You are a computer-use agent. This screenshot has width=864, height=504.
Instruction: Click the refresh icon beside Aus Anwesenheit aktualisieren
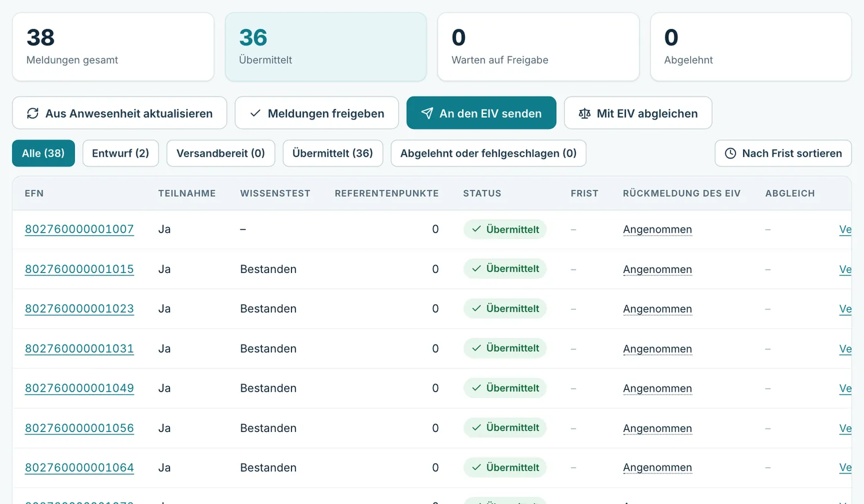point(33,113)
